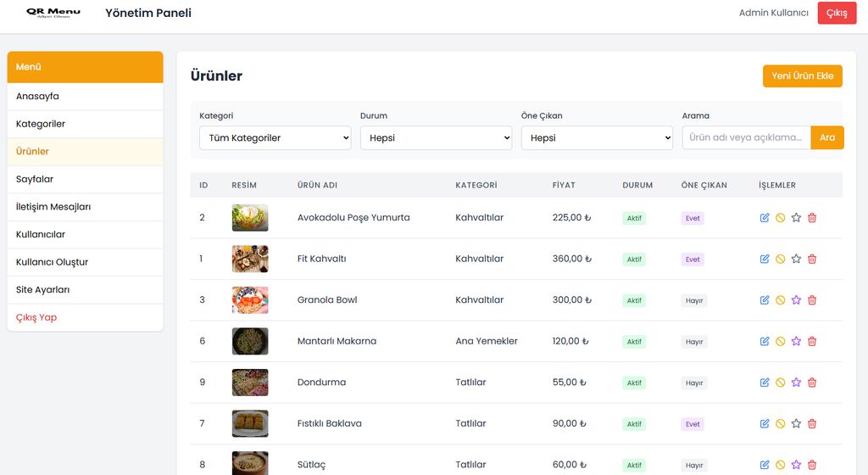Viewport: 868px width, 475px height.
Task: Deactivate Avokadolu Poşe Yumurta with ban icon
Action: pyautogui.click(x=780, y=218)
